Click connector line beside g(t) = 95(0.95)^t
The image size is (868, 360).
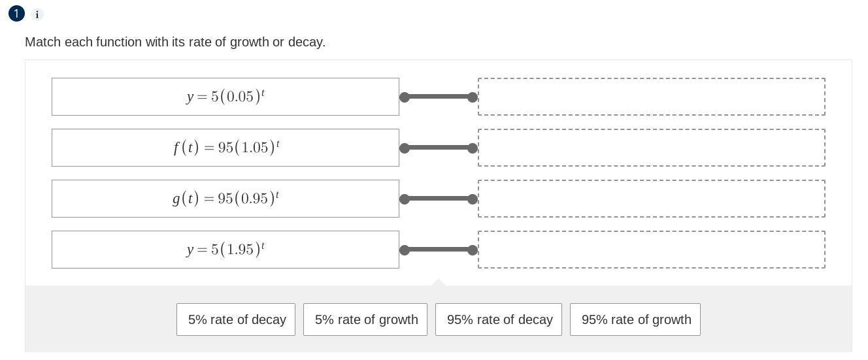point(439,199)
